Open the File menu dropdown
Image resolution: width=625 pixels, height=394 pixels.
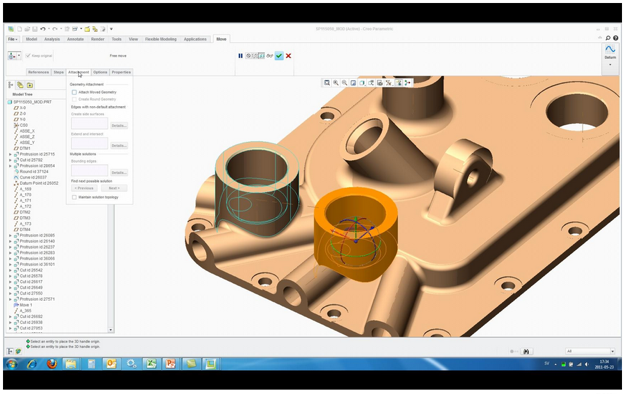[13, 39]
